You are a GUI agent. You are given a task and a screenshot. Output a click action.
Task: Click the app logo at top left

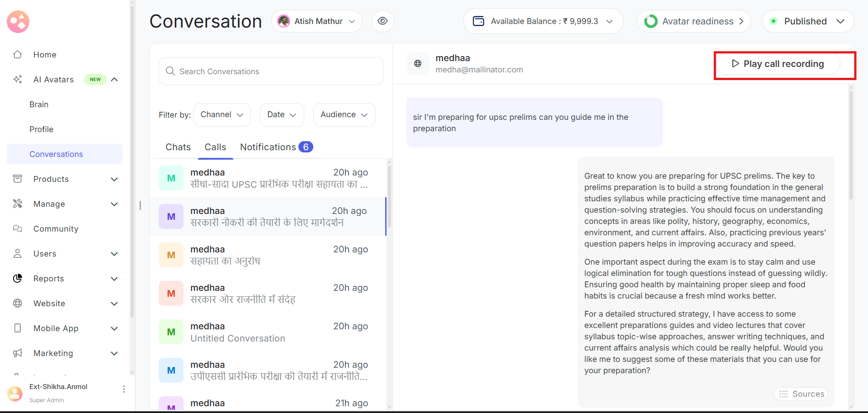[x=18, y=22]
